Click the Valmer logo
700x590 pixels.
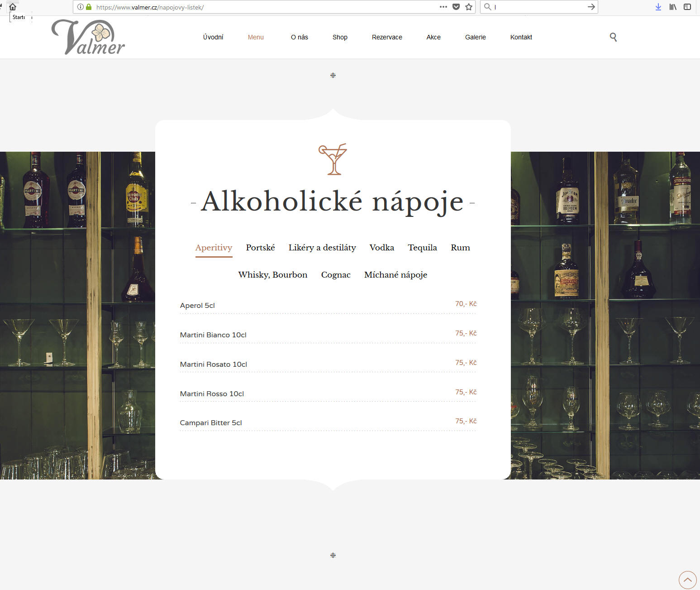click(88, 38)
